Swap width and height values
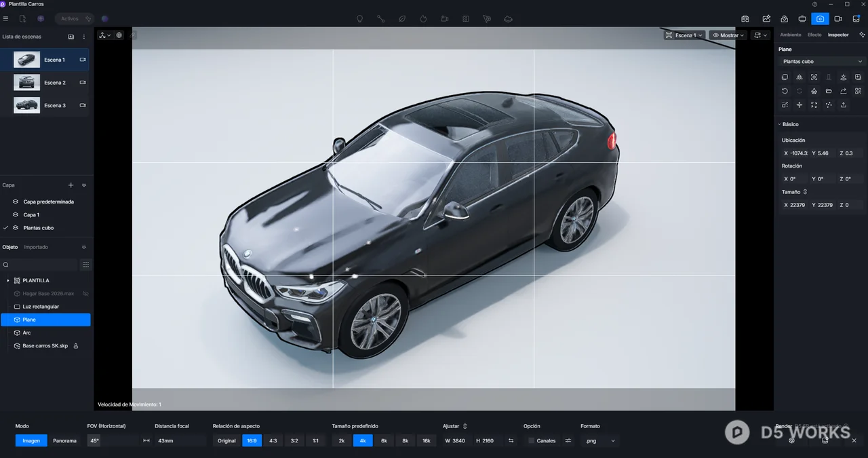 511,440
